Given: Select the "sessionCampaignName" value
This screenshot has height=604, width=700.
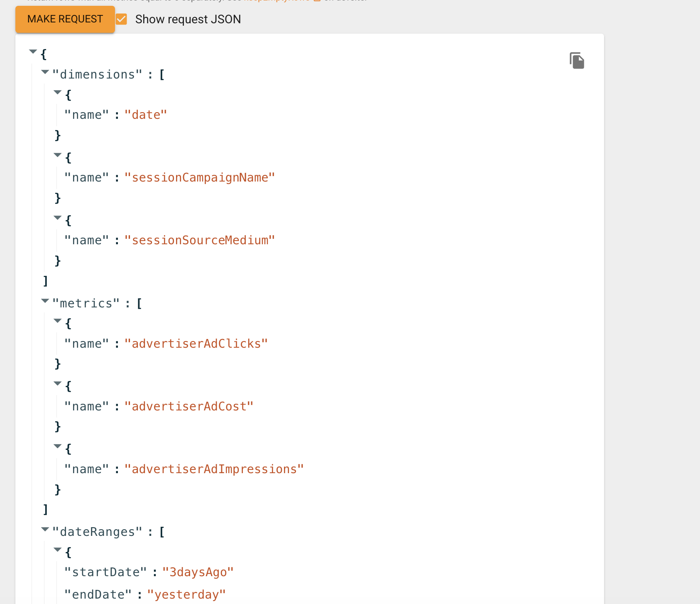Looking at the screenshot, I should tap(200, 177).
